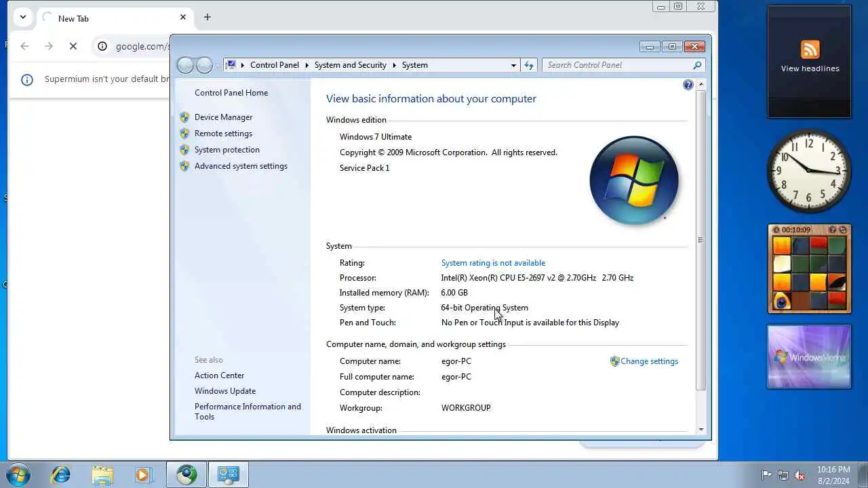Click System protection shield icon
This screenshot has height=488, width=868.
click(184, 150)
